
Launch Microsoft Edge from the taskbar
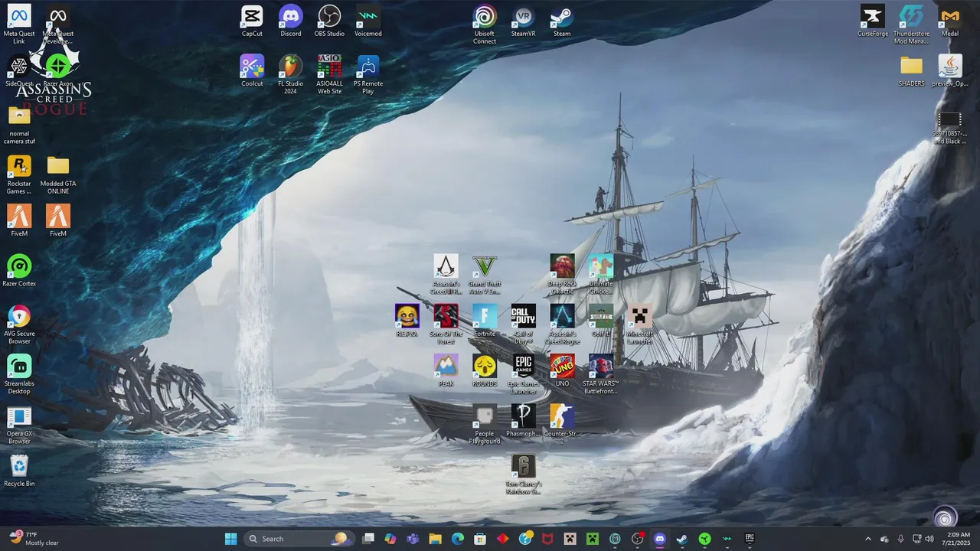tap(457, 539)
